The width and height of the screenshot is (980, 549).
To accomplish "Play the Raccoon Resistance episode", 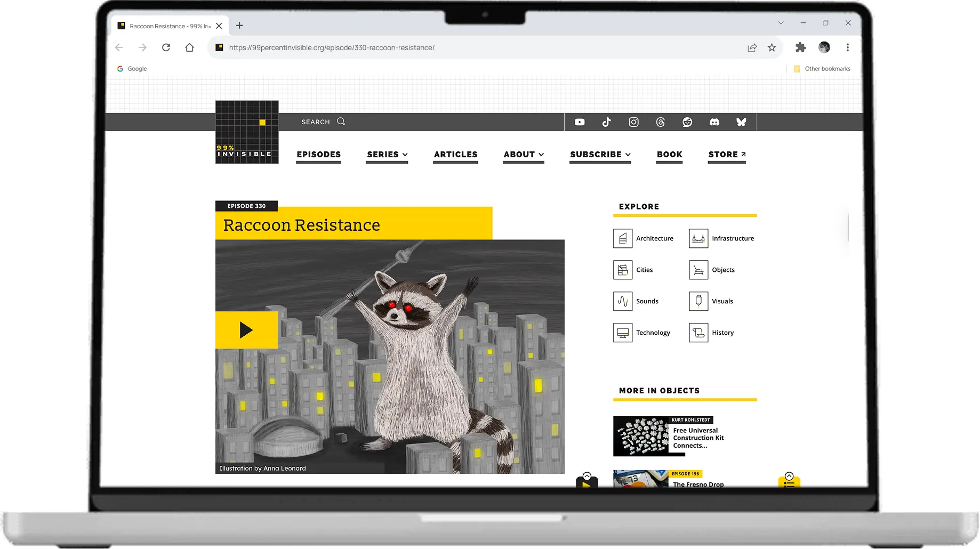I will pos(246,330).
